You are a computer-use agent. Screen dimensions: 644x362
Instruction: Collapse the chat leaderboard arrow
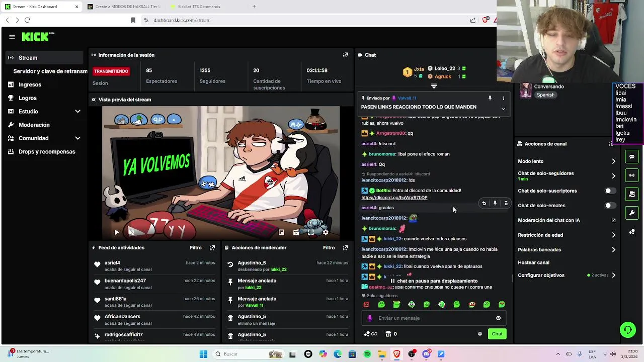tap(434, 86)
